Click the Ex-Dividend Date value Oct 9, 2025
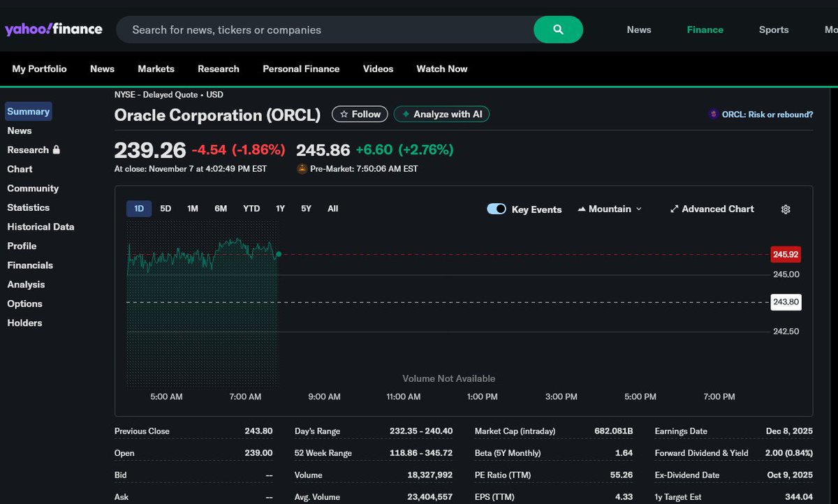The image size is (838, 504). (x=790, y=475)
